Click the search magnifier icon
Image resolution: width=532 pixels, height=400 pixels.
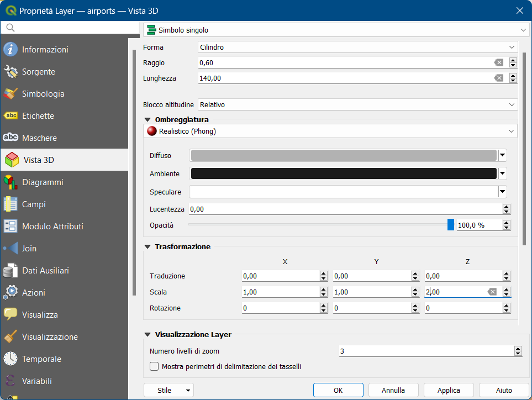10,28
